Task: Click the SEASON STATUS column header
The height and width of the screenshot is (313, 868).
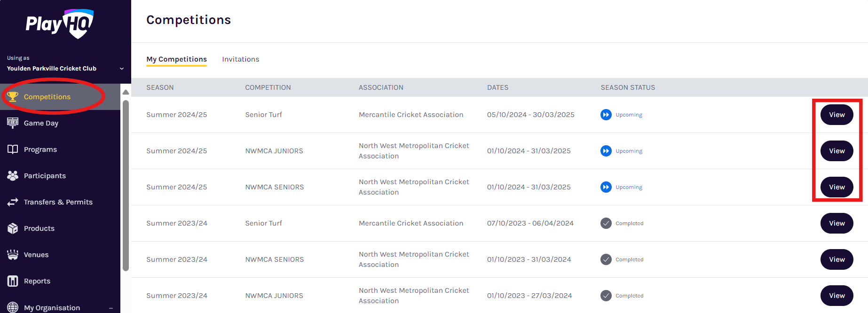Action: 628,87
